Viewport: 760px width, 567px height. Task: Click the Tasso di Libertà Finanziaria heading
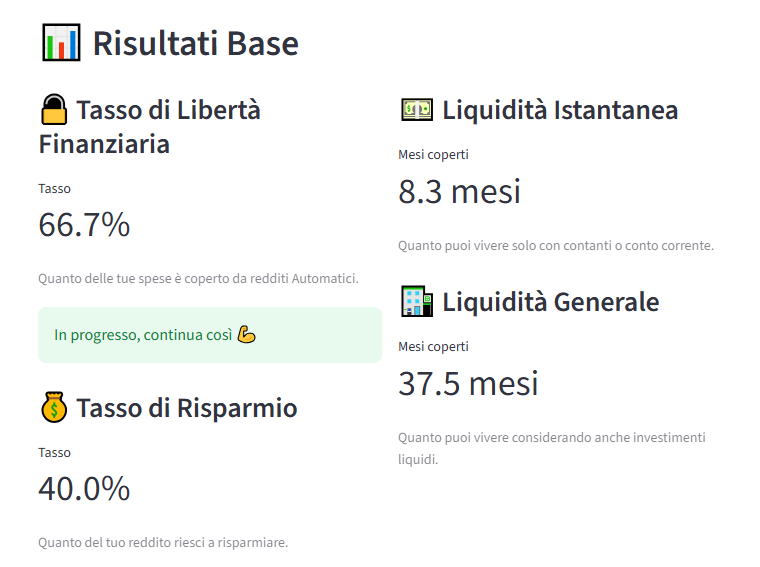click(150, 127)
